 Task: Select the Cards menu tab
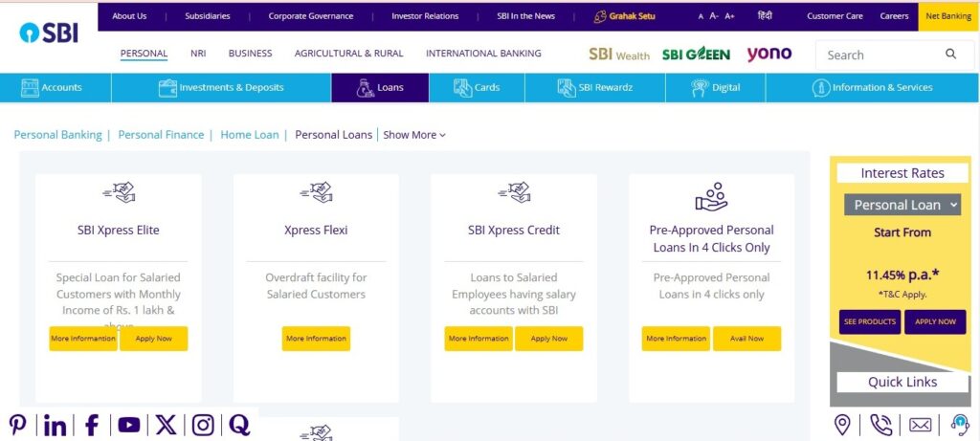(477, 87)
